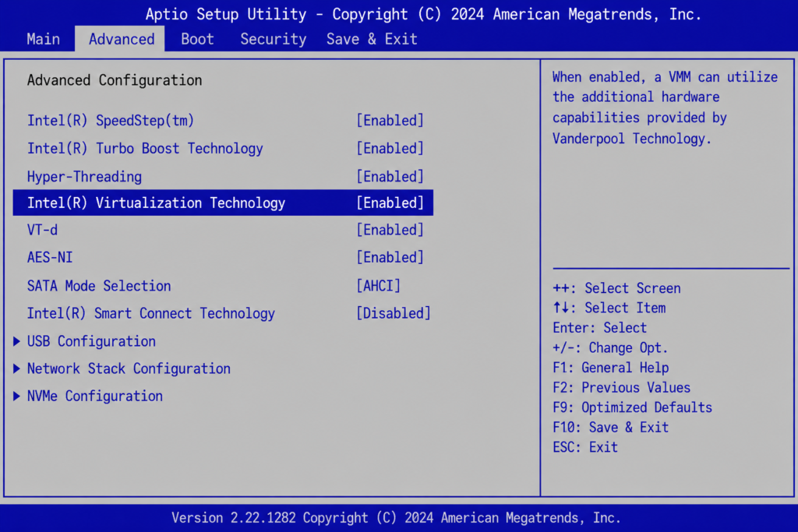
Task: Change the Turbo Boost [Enabled] value
Action: [390, 149]
